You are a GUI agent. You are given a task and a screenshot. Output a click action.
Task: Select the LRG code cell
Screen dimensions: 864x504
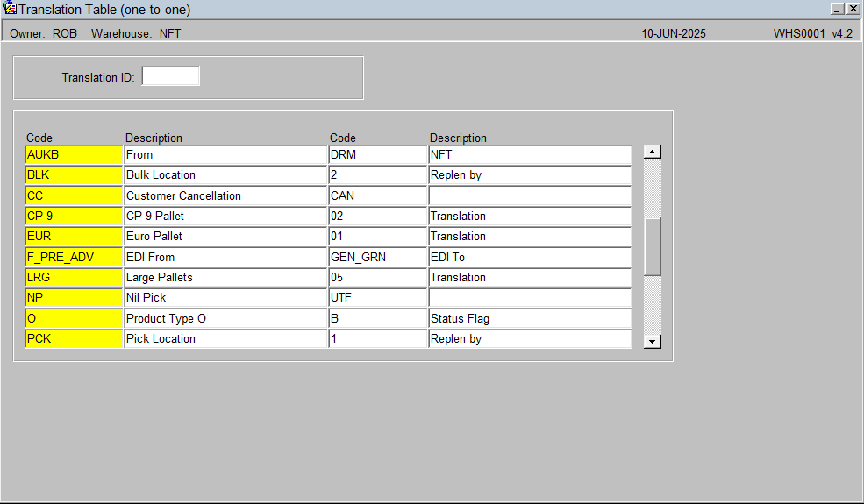(74, 277)
